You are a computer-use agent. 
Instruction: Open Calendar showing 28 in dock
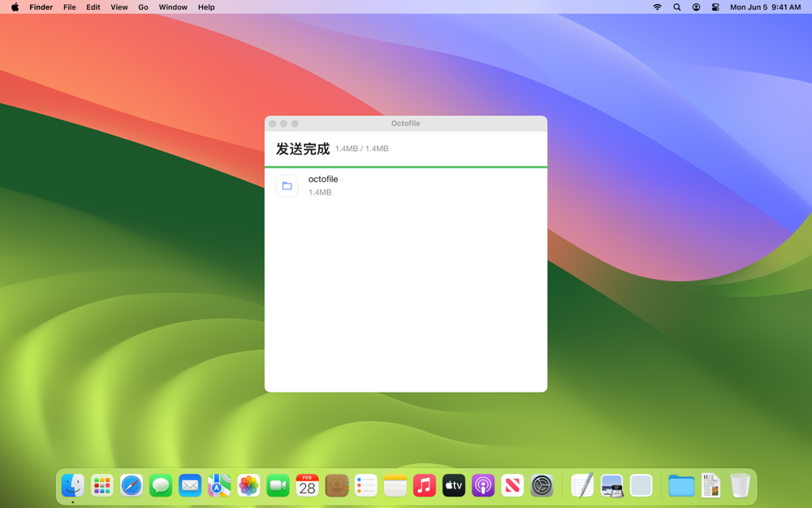(x=307, y=486)
